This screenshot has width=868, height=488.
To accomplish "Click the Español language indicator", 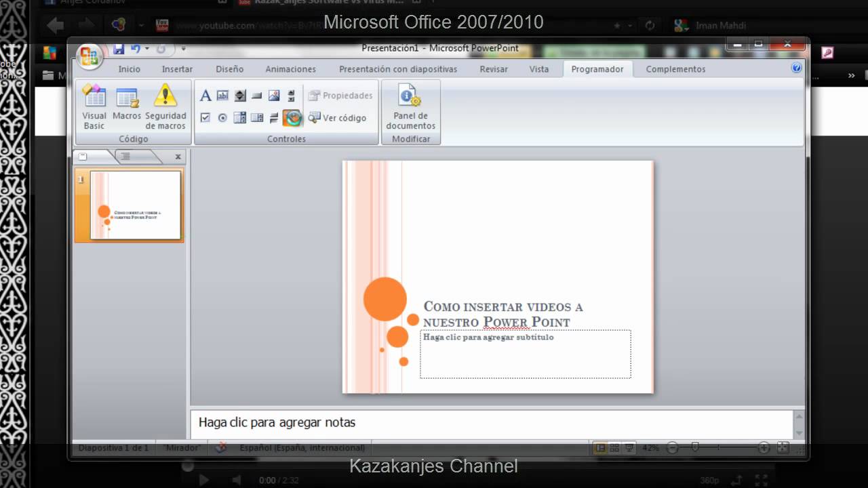I will 302,447.
